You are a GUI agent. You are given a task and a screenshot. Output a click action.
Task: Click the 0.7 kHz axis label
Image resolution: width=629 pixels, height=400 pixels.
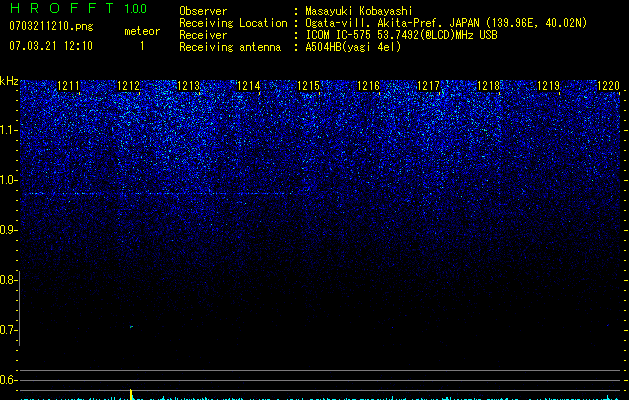click(8, 330)
